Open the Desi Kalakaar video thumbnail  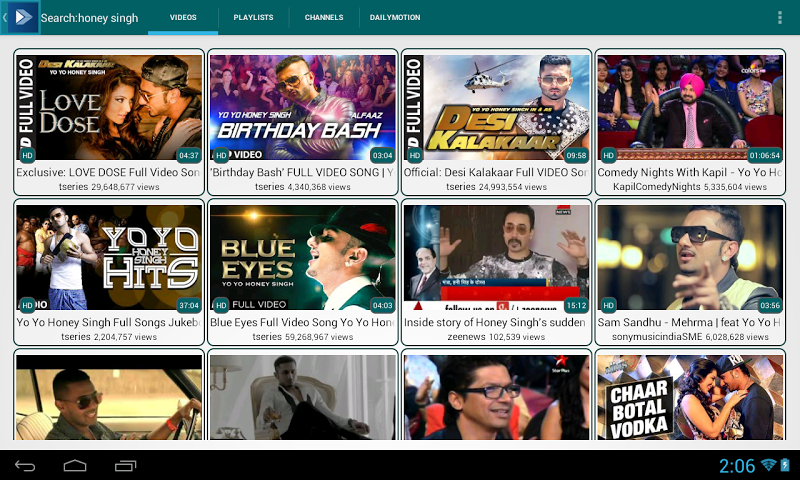pos(496,108)
